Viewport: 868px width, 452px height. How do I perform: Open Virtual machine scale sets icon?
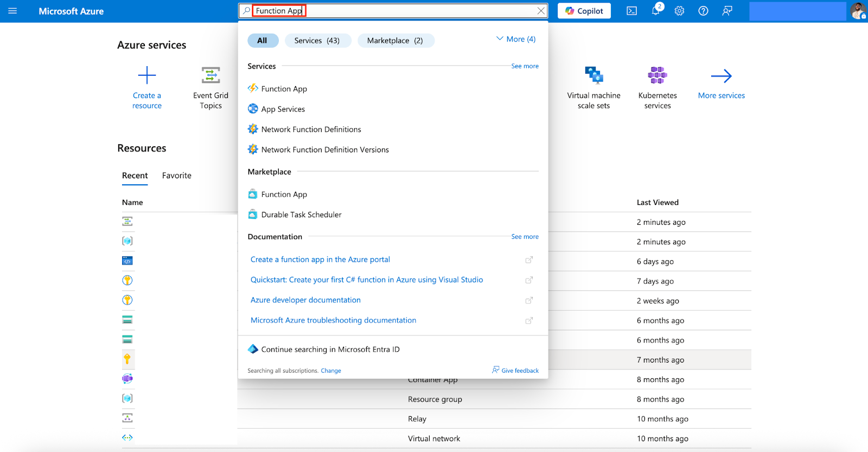point(594,75)
